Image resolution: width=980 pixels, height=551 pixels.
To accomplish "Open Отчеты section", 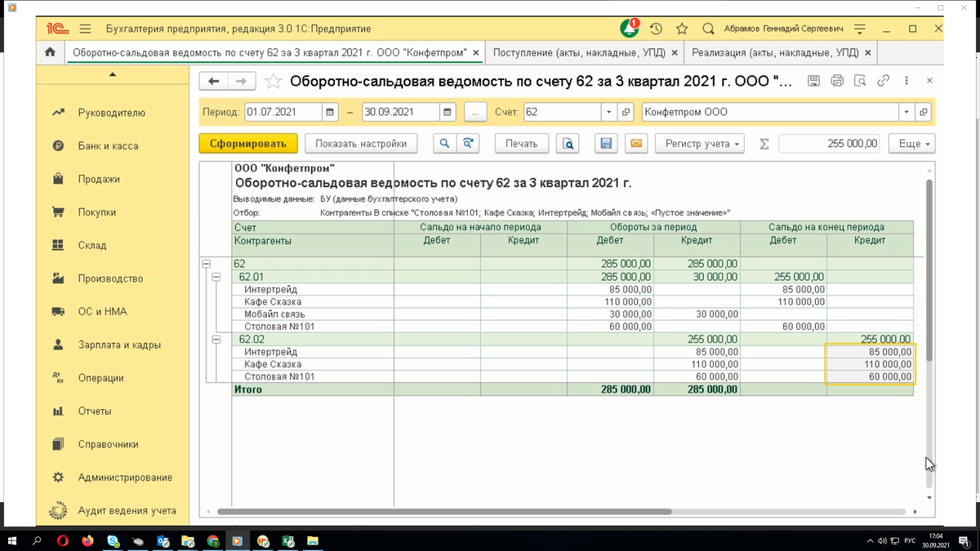I will click(x=95, y=411).
